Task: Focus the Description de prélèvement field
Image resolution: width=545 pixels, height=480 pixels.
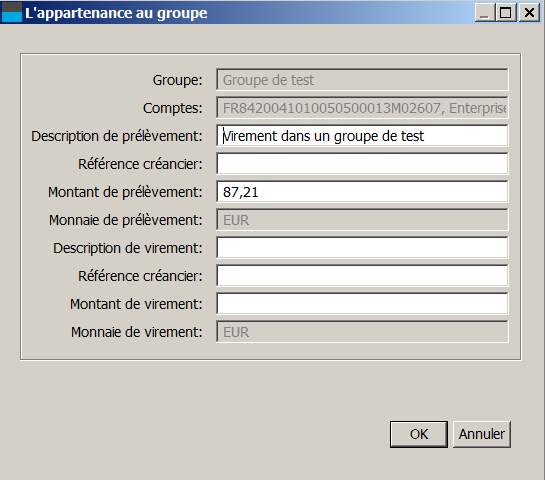Action: (x=362, y=136)
